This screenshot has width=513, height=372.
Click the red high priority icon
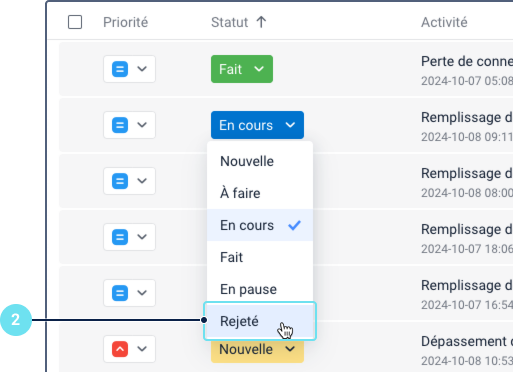120,349
